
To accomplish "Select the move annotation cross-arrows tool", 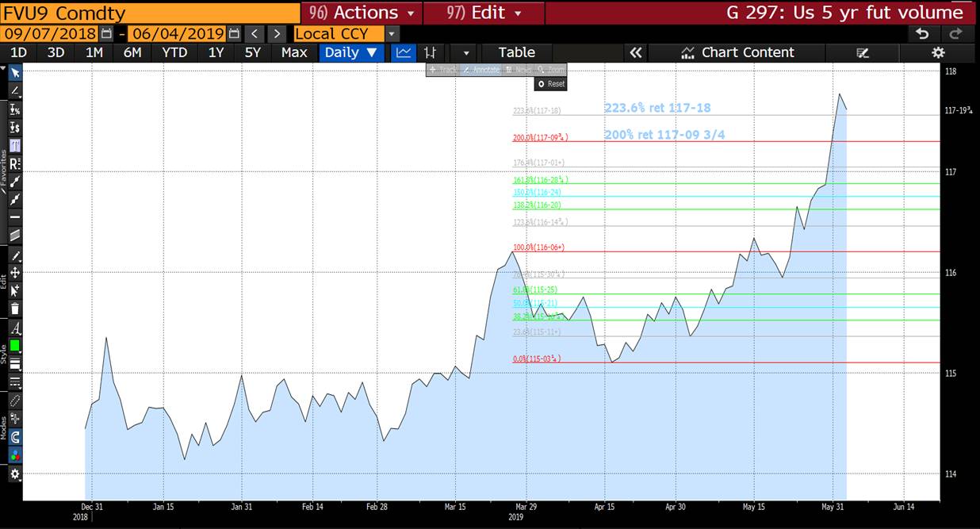I will (15, 273).
